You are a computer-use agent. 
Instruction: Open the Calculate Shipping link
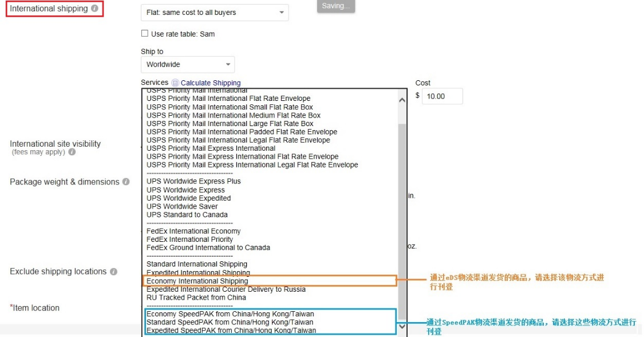(x=211, y=83)
